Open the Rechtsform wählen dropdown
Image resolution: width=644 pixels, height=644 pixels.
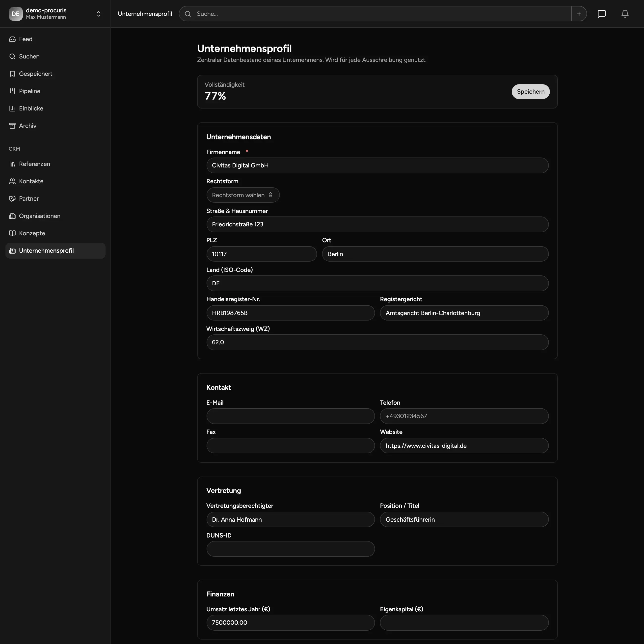(x=243, y=195)
